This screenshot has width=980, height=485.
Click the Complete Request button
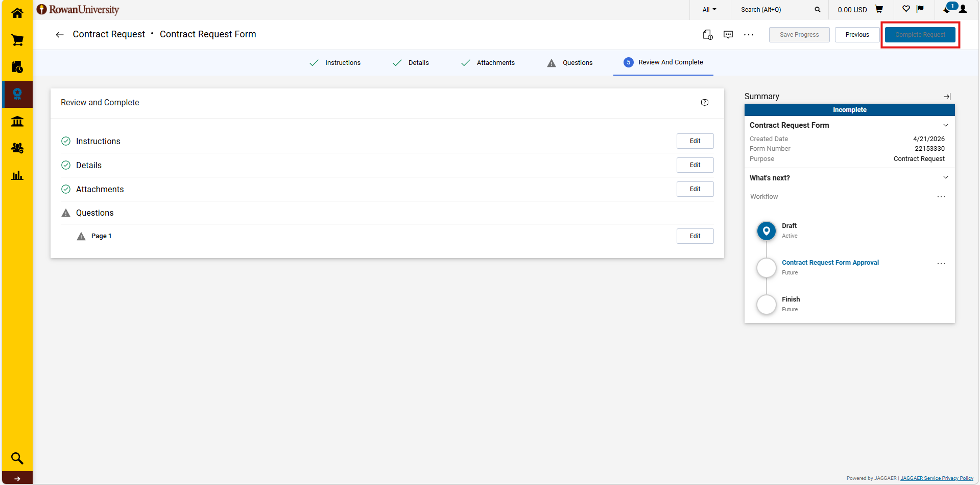920,35
